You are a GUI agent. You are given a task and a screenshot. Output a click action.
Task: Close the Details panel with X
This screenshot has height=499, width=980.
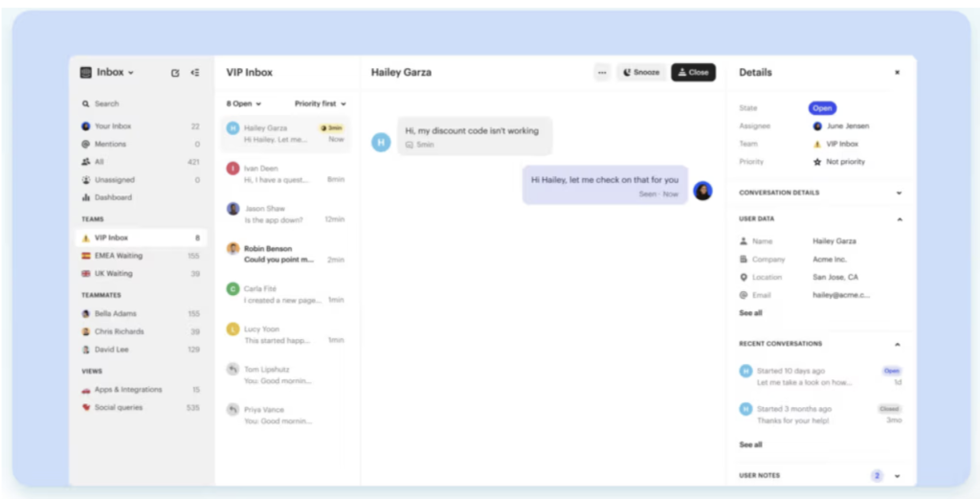point(897,73)
